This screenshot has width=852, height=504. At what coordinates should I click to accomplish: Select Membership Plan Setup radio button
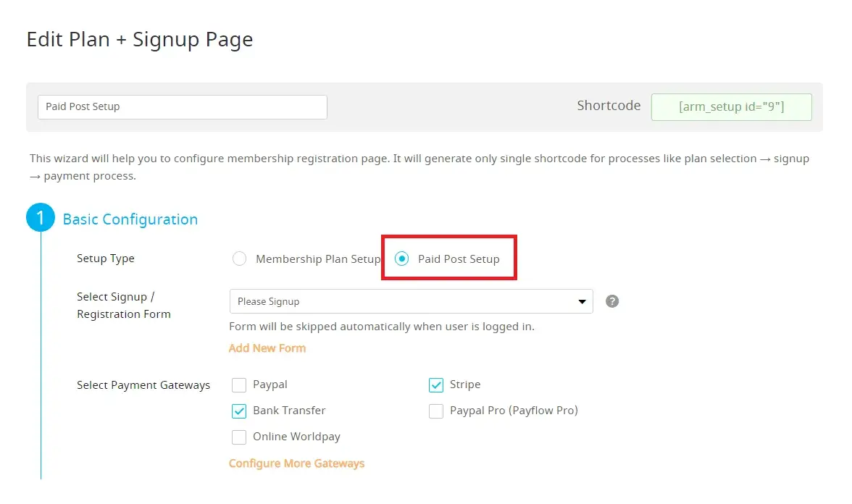point(240,259)
